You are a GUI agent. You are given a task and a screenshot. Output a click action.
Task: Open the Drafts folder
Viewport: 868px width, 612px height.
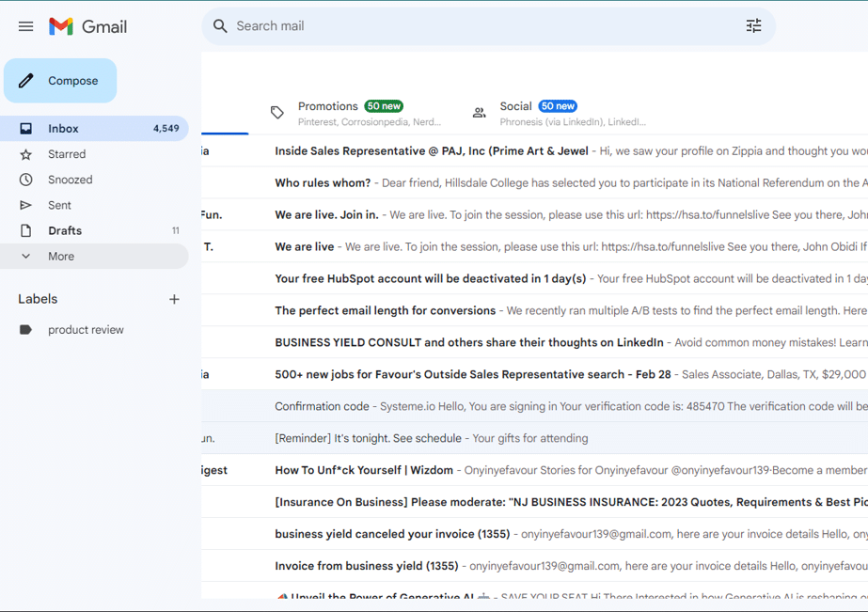coord(65,230)
